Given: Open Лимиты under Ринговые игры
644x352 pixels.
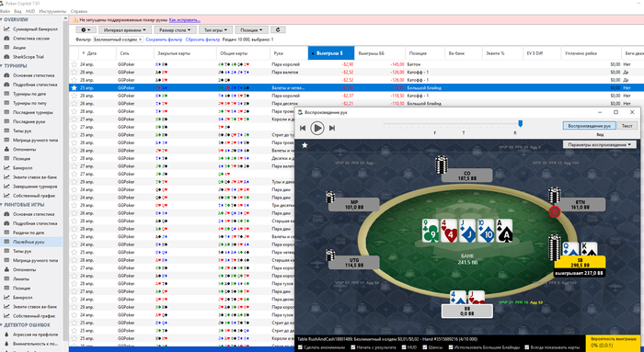Looking at the screenshot, I should (x=21, y=279).
